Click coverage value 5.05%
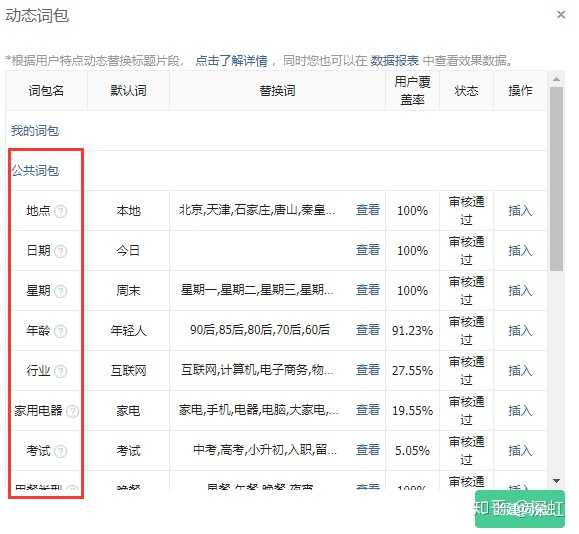 (412, 450)
